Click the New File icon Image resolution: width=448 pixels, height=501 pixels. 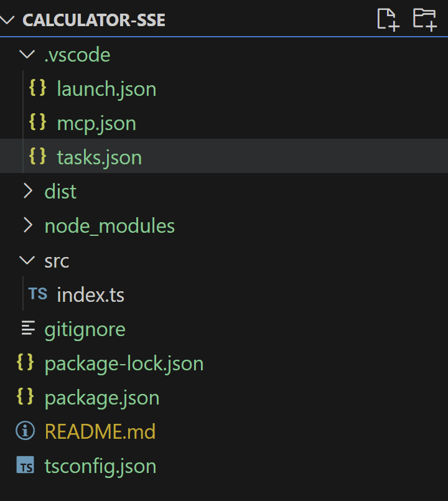[388, 20]
